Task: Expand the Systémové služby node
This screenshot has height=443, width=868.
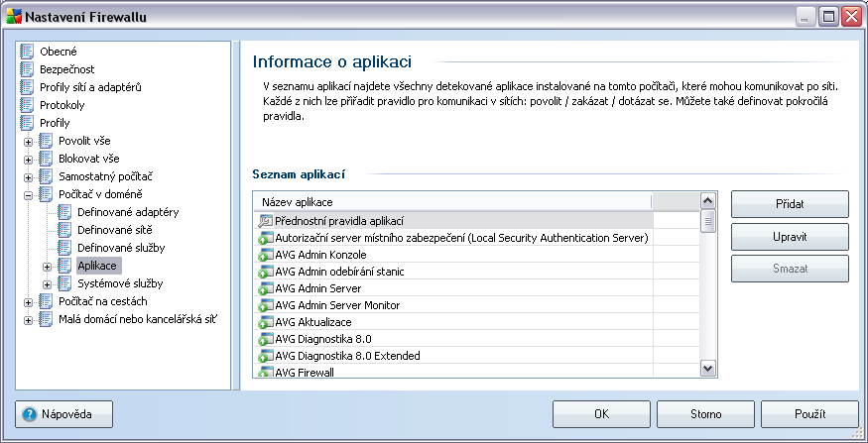Action: click(47, 284)
